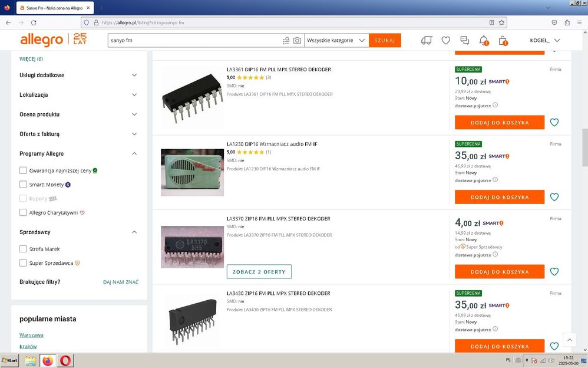Show delivery info icon for the LA1230 offer
This screenshot has width=588, height=368.
pyautogui.click(x=495, y=179)
